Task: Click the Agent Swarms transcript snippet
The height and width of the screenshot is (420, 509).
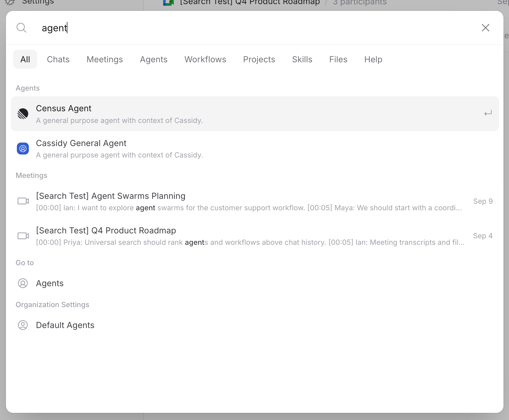Action: point(249,208)
